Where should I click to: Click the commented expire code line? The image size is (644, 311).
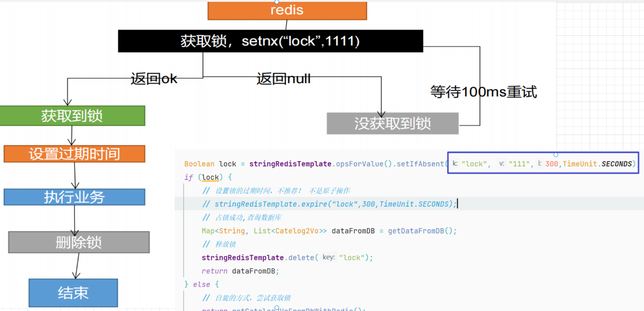[x=329, y=204]
